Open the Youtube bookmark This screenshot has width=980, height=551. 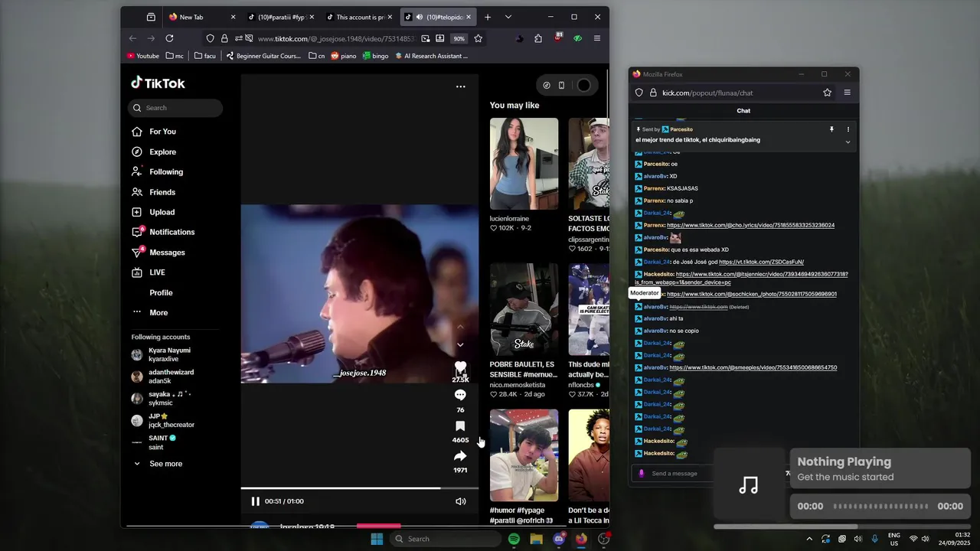pos(143,56)
